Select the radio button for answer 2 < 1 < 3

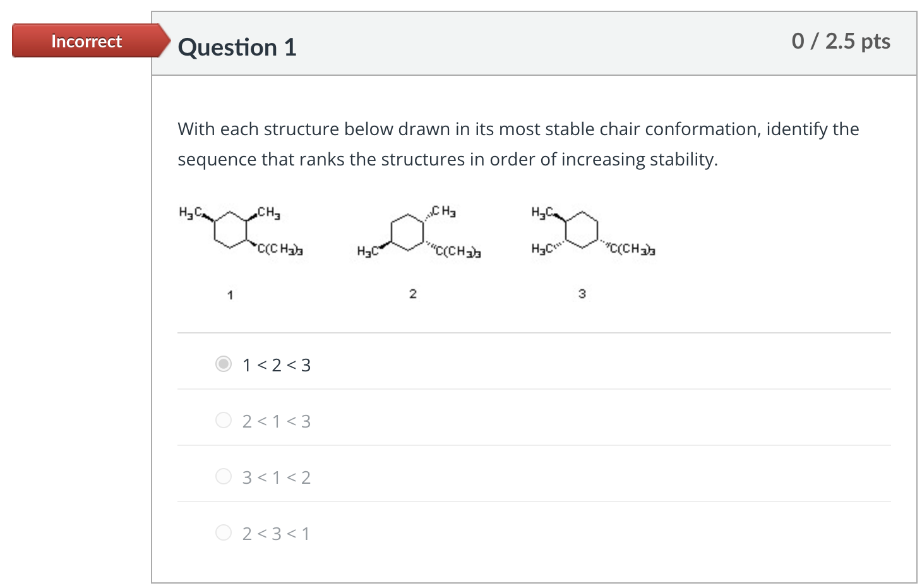coord(224,420)
